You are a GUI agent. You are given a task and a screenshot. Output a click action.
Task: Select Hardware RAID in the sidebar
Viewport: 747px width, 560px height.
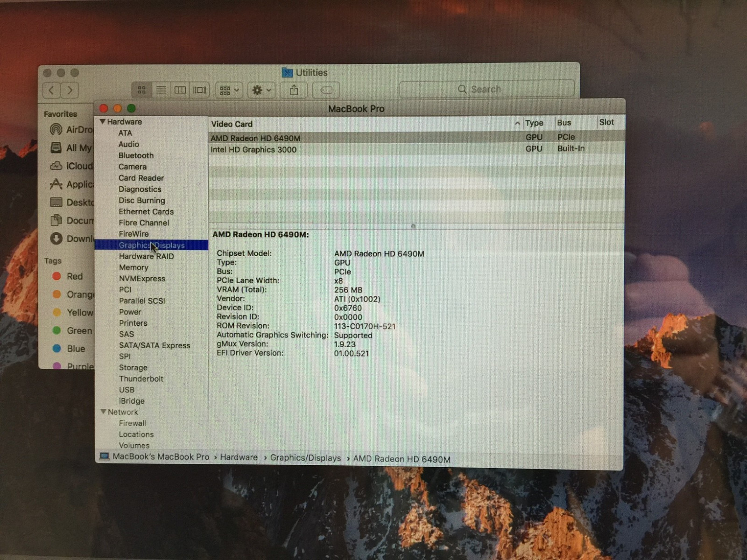coord(146,256)
